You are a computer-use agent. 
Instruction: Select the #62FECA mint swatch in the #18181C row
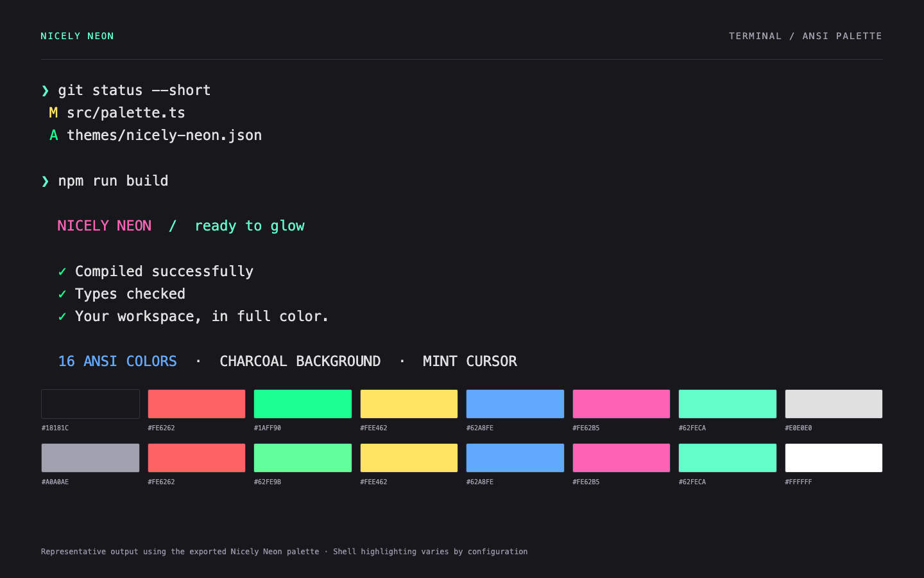point(728,404)
